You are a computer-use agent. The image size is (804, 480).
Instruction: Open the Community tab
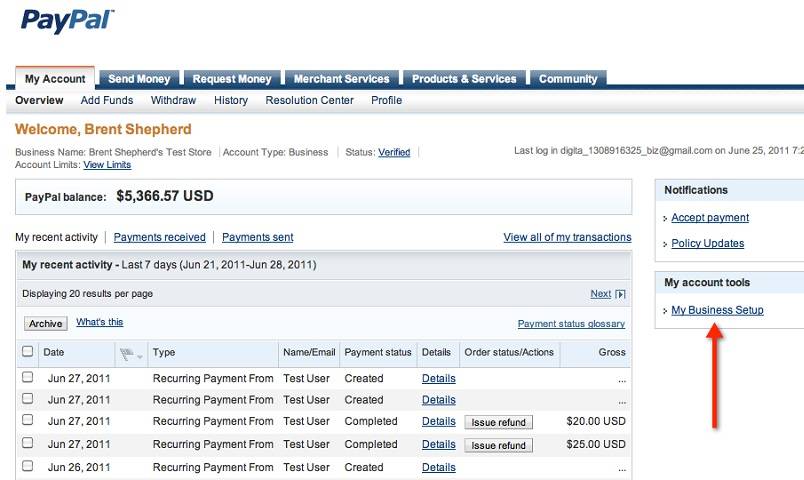tap(568, 78)
